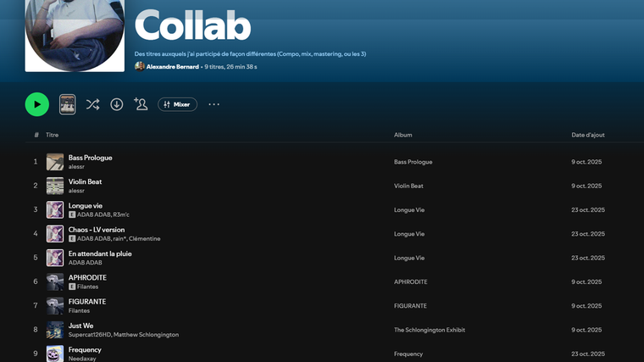
Task: Select the Just We track title
Action: tap(80, 326)
